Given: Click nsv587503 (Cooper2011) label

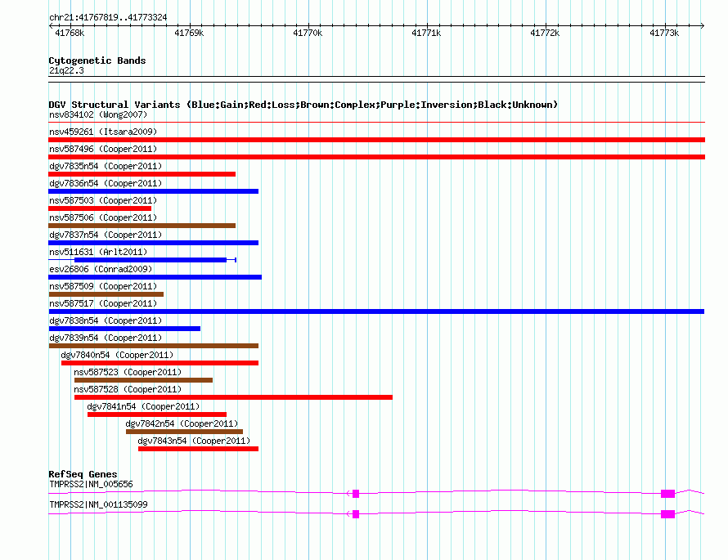Looking at the screenshot, I should click(x=103, y=200).
